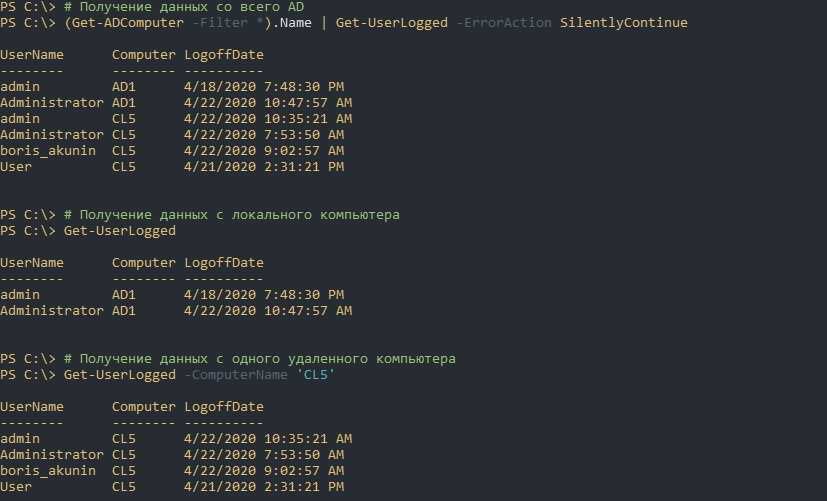Click Administrator row in the local computer results
This screenshot has width=827, height=501.
pos(52,311)
